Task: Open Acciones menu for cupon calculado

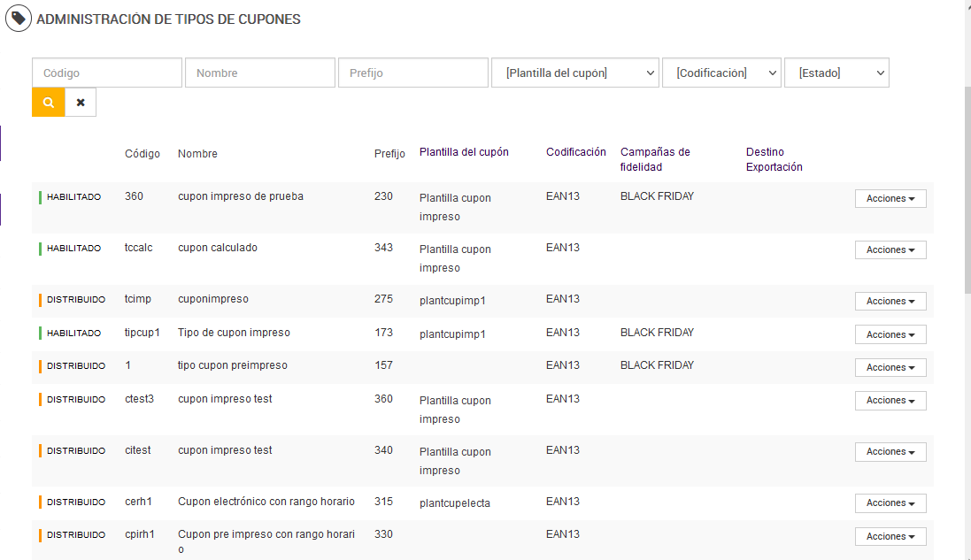Action: click(890, 250)
